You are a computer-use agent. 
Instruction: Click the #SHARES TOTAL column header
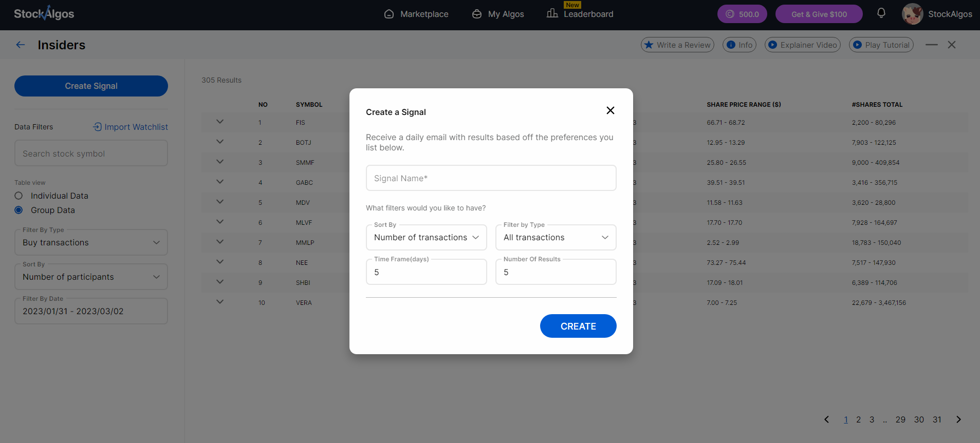877,104
